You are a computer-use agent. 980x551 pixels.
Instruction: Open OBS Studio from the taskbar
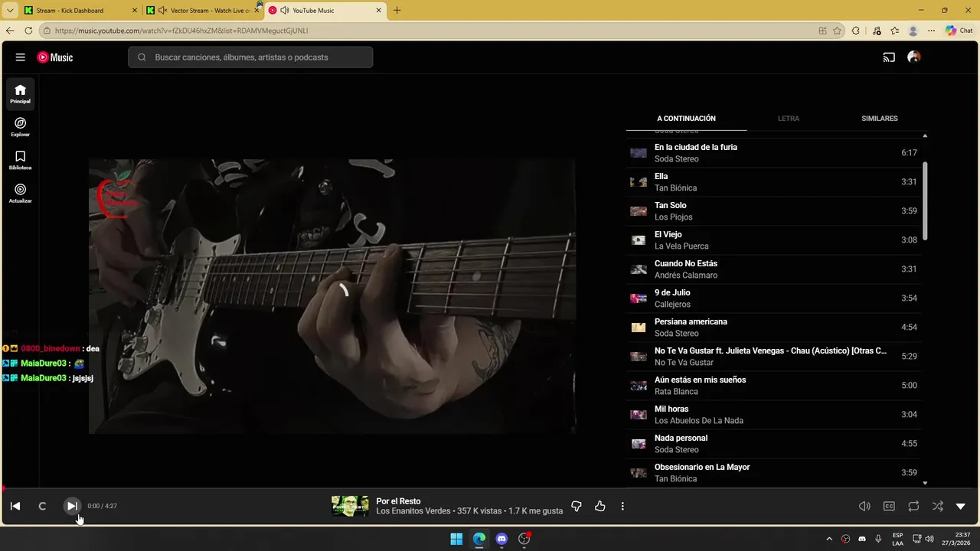[524, 539]
